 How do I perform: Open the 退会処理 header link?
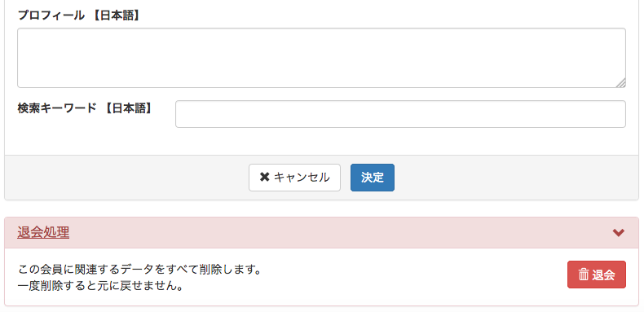tap(43, 232)
